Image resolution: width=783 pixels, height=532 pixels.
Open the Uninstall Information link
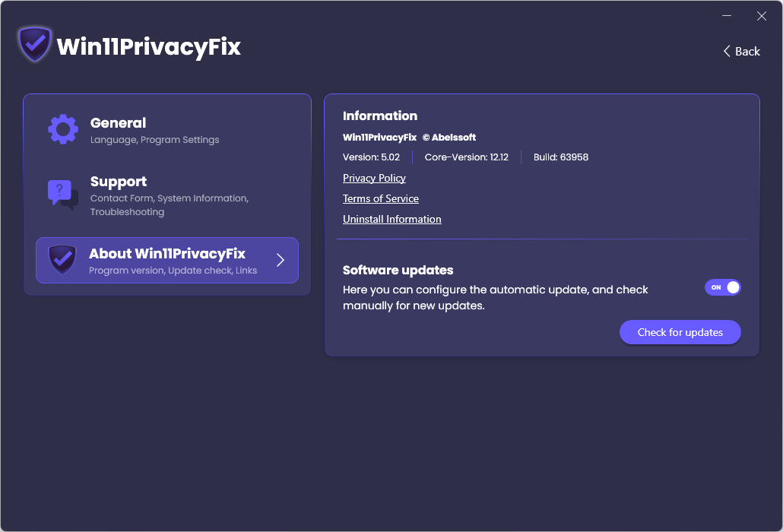(x=392, y=219)
